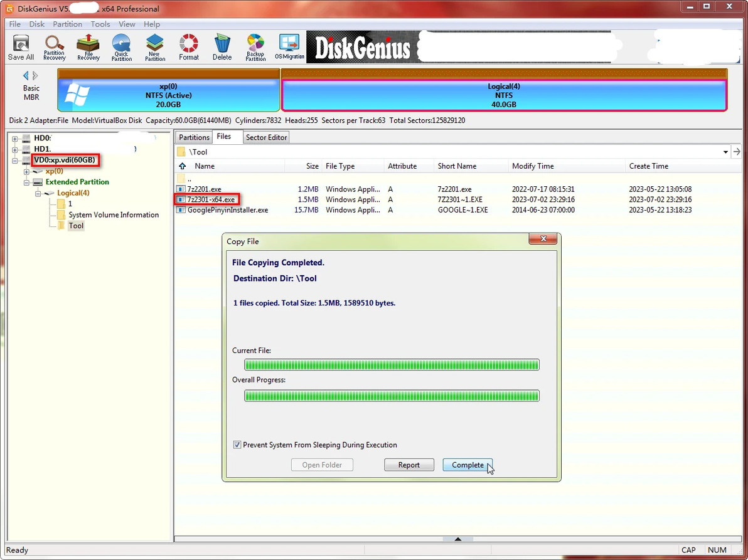Click the Save All toolbar icon
The width and height of the screenshot is (748, 560).
pos(21,47)
